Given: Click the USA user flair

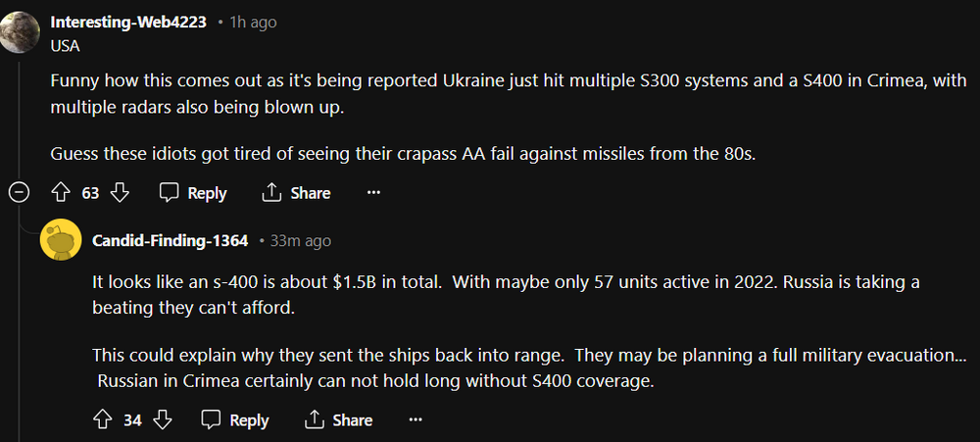Looking at the screenshot, I should click(66, 45).
